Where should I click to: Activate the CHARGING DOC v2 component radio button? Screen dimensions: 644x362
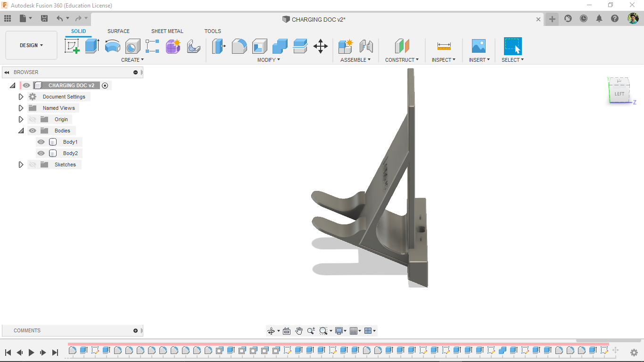click(105, 85)
